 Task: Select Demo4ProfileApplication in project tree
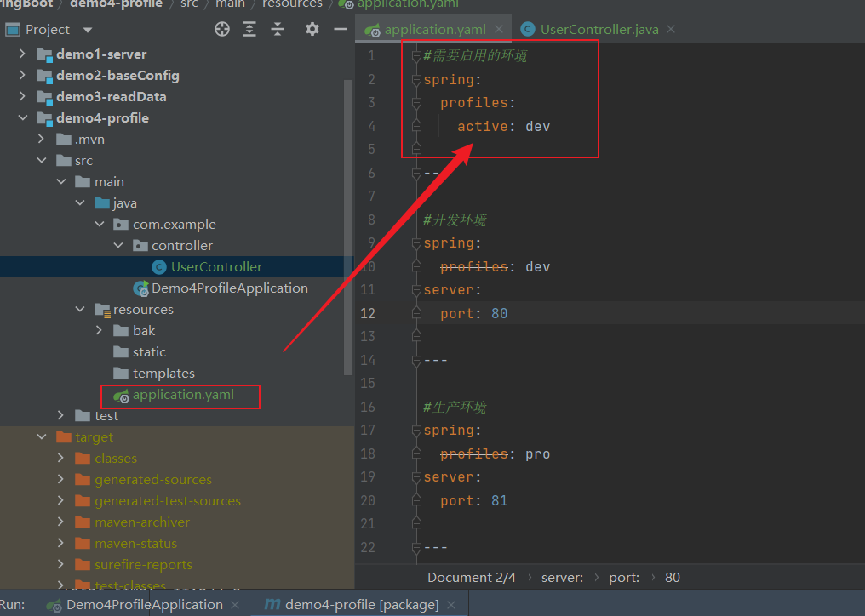[x=230, y=288]
